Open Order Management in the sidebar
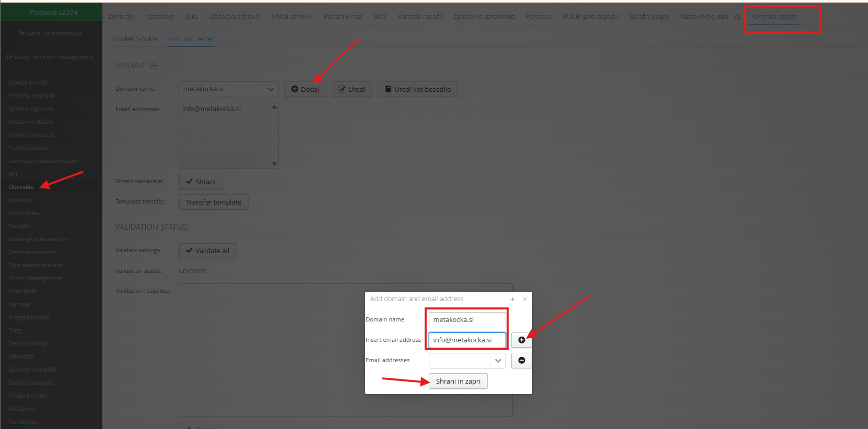Image resolution: width=868 pixels, height=429 pixels. [x=36, y=278]
